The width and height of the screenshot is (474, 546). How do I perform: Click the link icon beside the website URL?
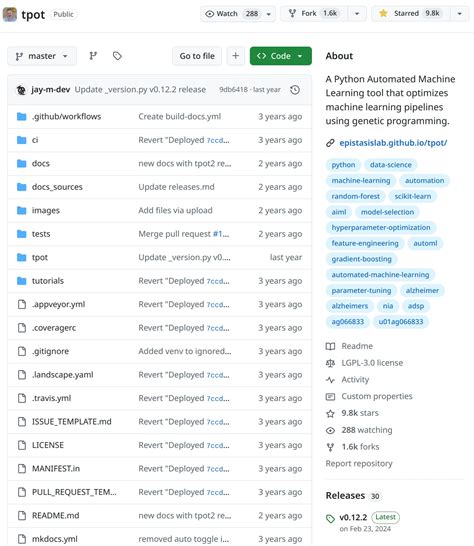tap(330, 143)
